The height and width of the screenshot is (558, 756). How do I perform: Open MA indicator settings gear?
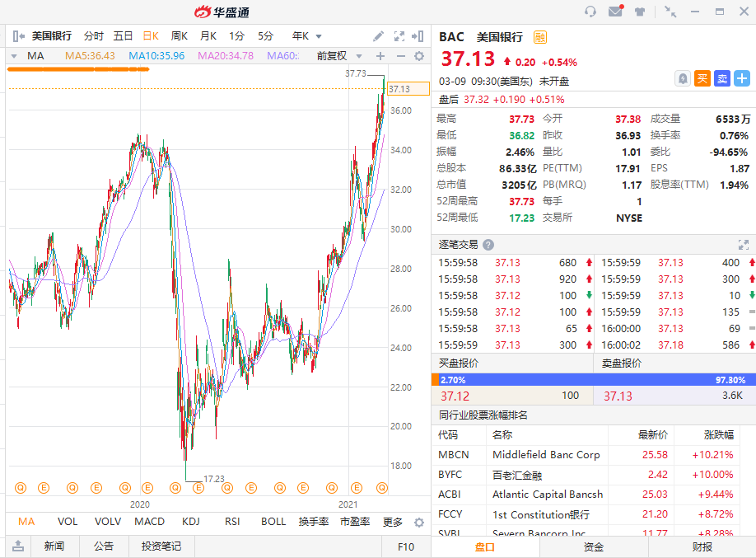419,56
